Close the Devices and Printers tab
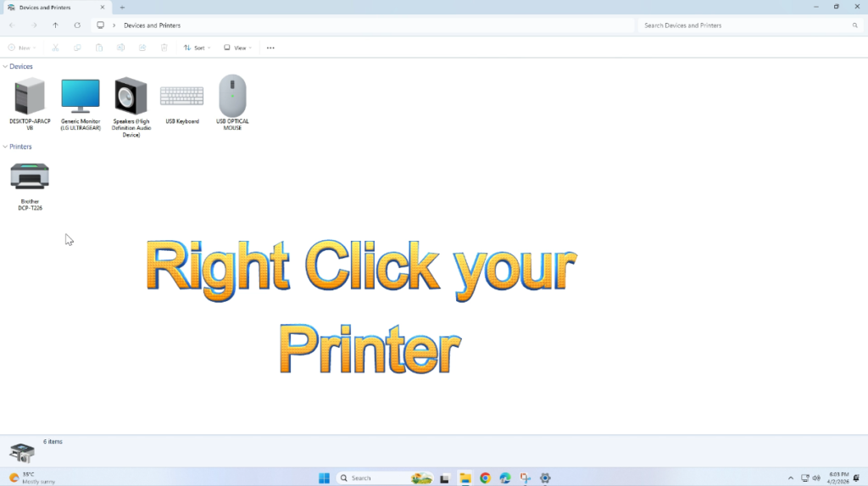 tap(103, 8)
